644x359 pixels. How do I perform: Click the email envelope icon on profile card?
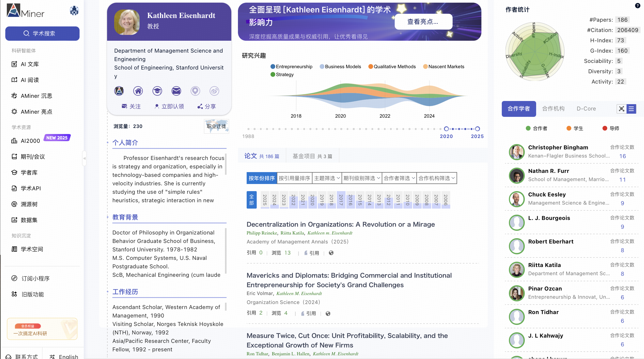[x=176, y=91]
